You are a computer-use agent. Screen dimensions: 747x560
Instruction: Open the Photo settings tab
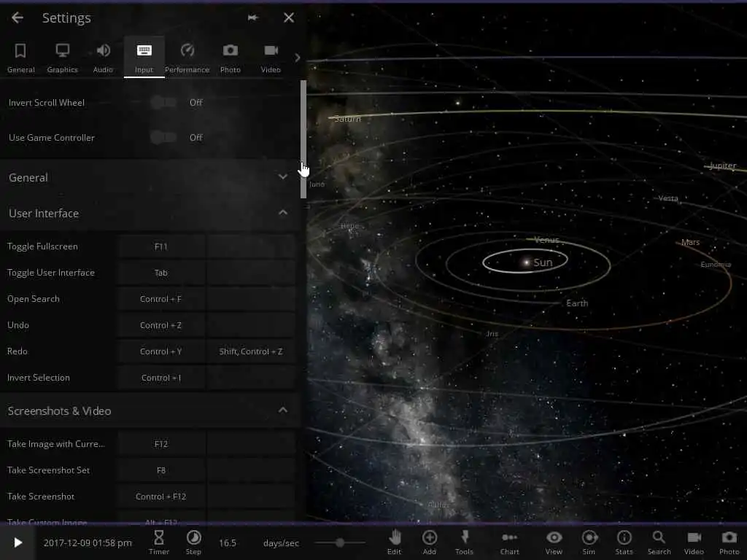click(230, 58)
